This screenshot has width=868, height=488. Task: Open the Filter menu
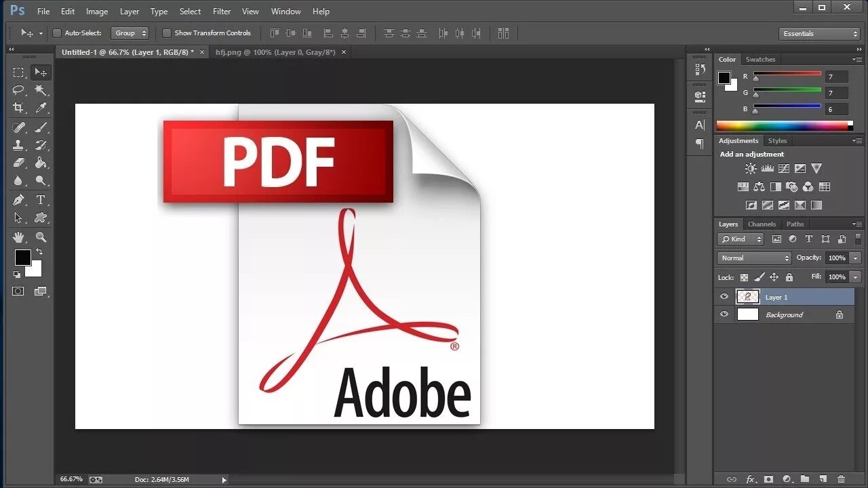(222, 12)
